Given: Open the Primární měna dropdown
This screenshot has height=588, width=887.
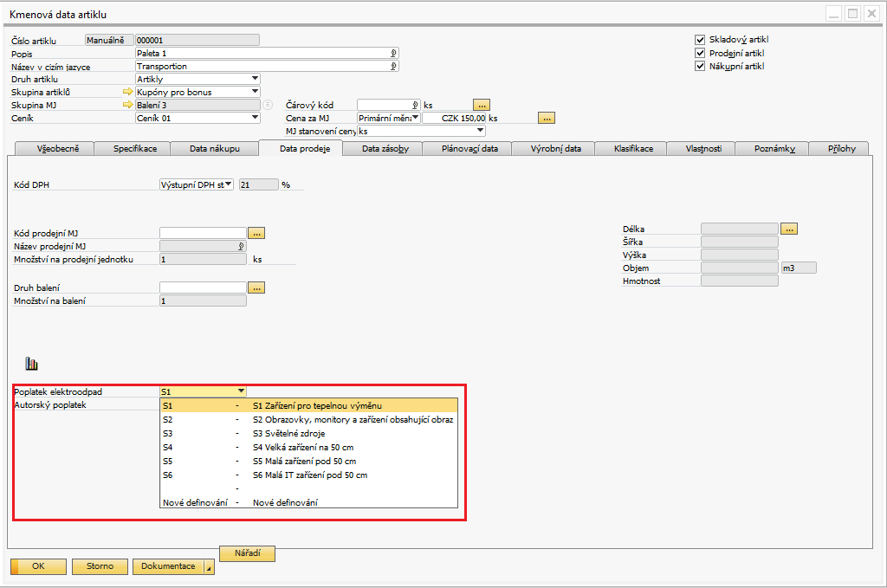Looking at the screenshot, I should (x=415, y=118).
